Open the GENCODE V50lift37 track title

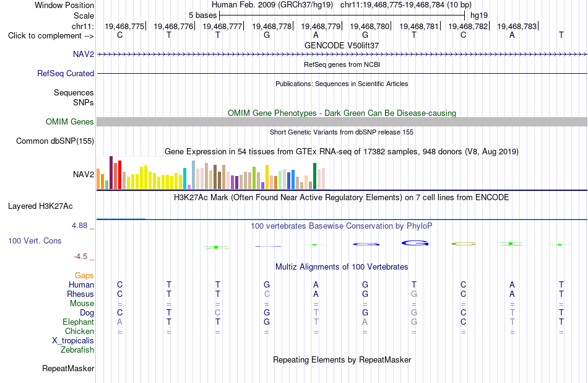click(x=342, y=45)
